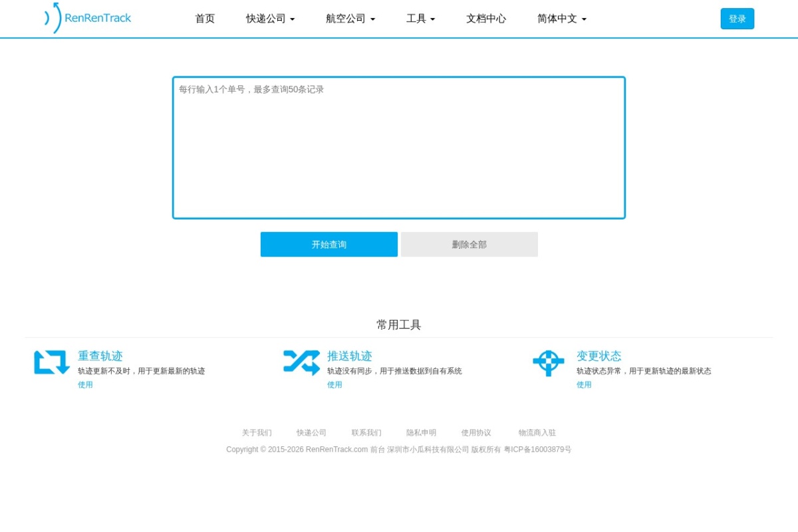Open the 推送轨迹 tool title link
The height and width of the screenshot is (532, 798).
(350, 356)
